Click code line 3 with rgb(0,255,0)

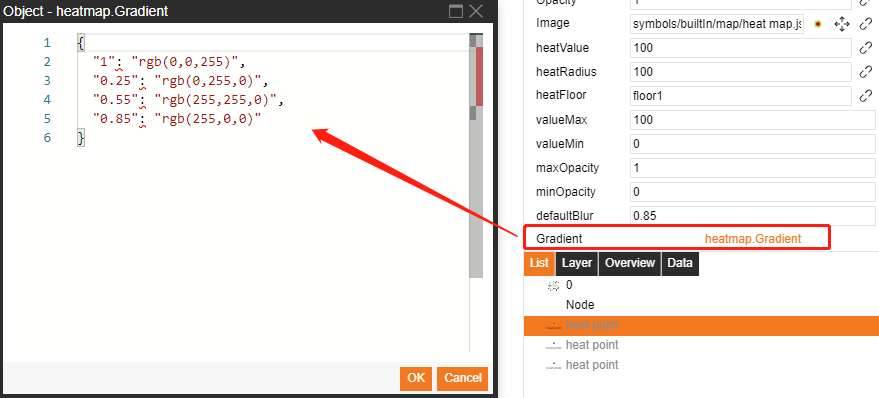pos(181,81)
